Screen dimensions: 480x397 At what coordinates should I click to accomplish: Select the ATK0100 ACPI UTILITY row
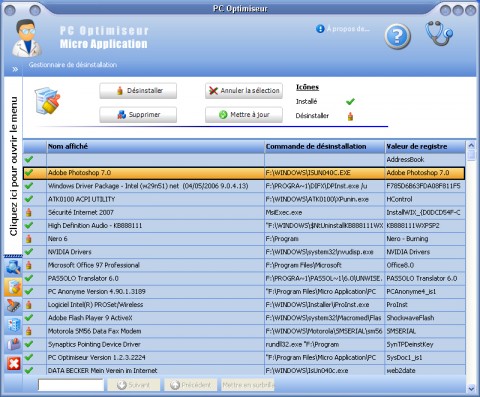pyautogui.click(x=244, y=199)
